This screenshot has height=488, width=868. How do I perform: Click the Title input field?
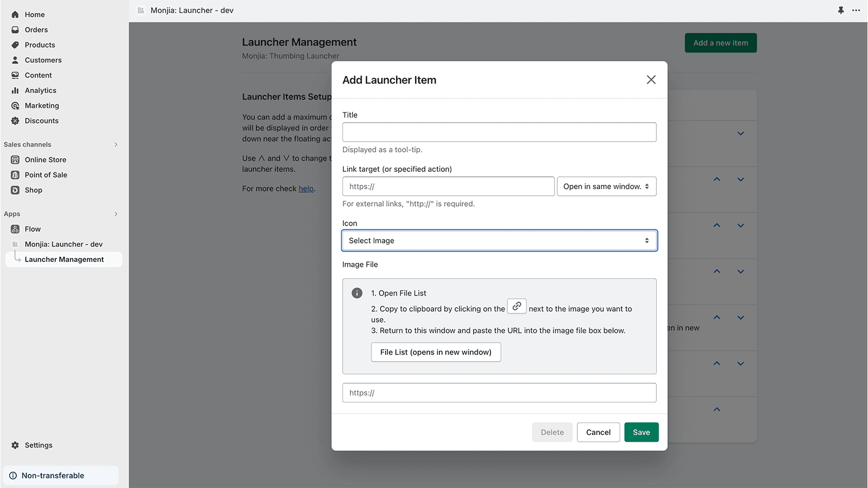tap(499, 132)
